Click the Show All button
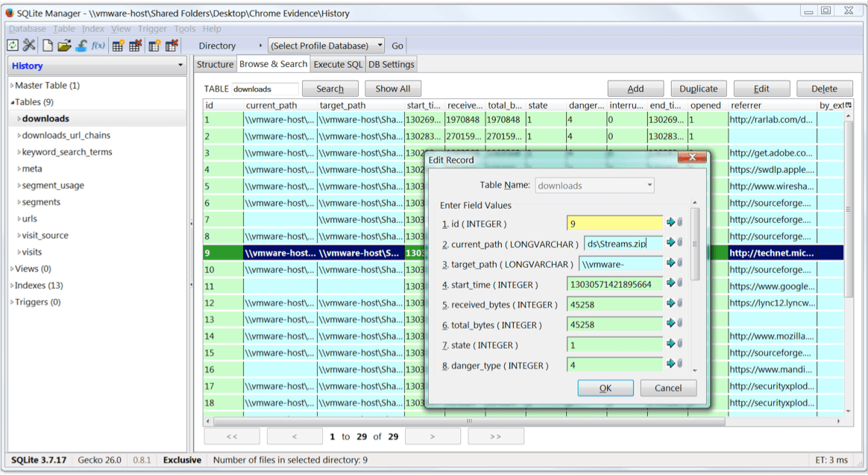This screenshot has height=475, width=868. pos(393,88)
